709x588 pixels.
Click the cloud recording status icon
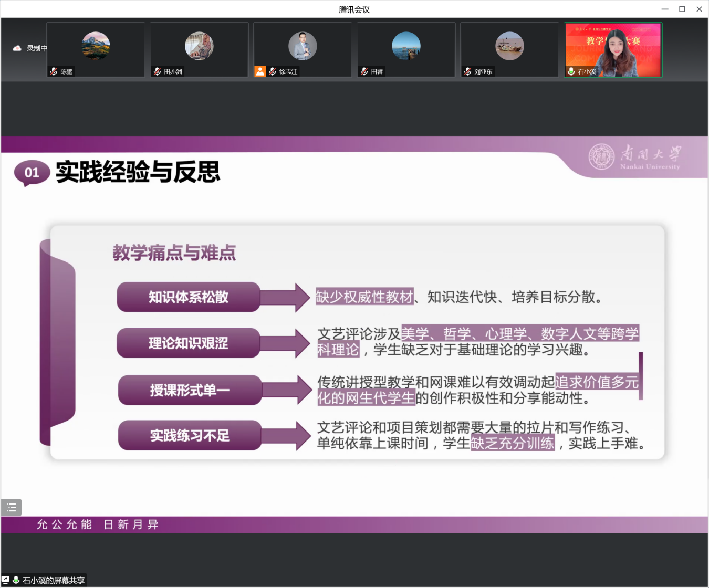(x=17, y=48)
